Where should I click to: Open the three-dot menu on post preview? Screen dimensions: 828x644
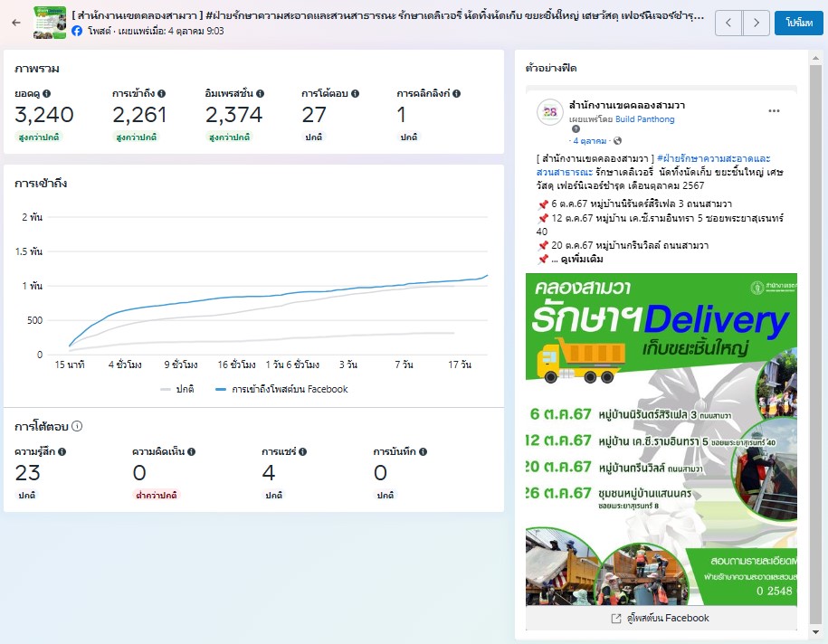pyautogui.click(x=774, y=110)
